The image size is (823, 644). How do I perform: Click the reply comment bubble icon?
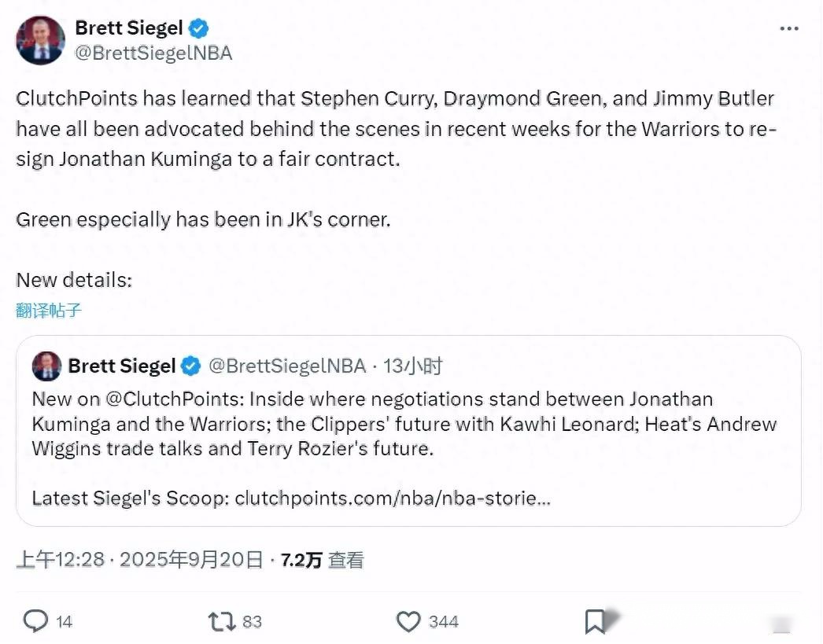[35, 622]
